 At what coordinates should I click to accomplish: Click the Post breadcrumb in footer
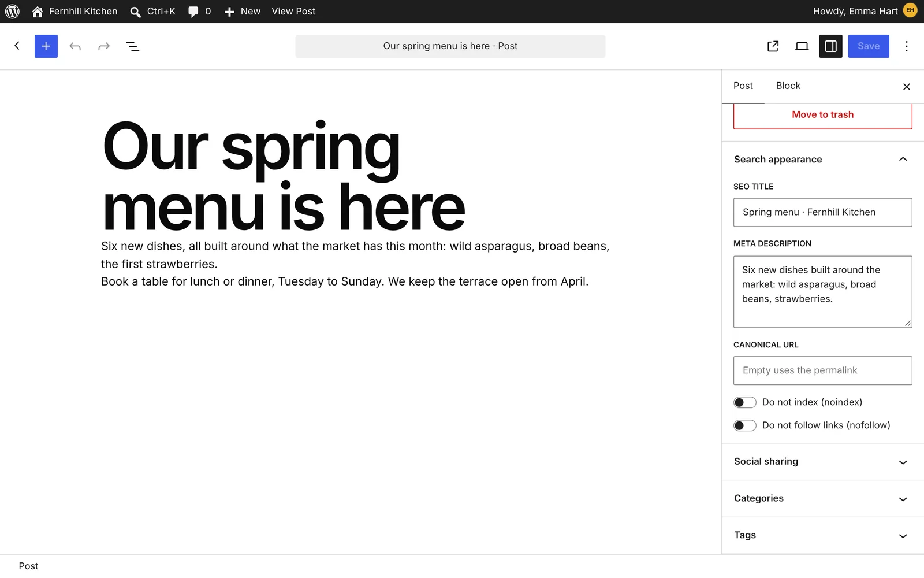[28, 566]
